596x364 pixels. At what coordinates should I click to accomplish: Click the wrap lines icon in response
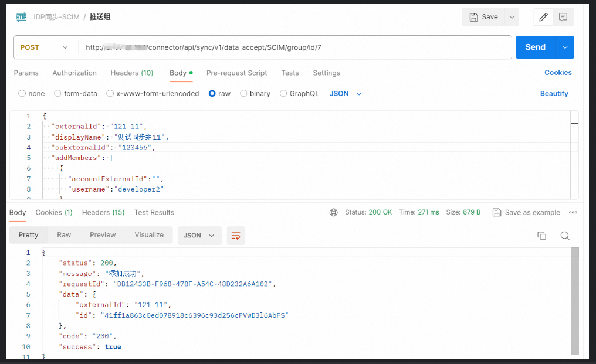(x=236, y=236)
